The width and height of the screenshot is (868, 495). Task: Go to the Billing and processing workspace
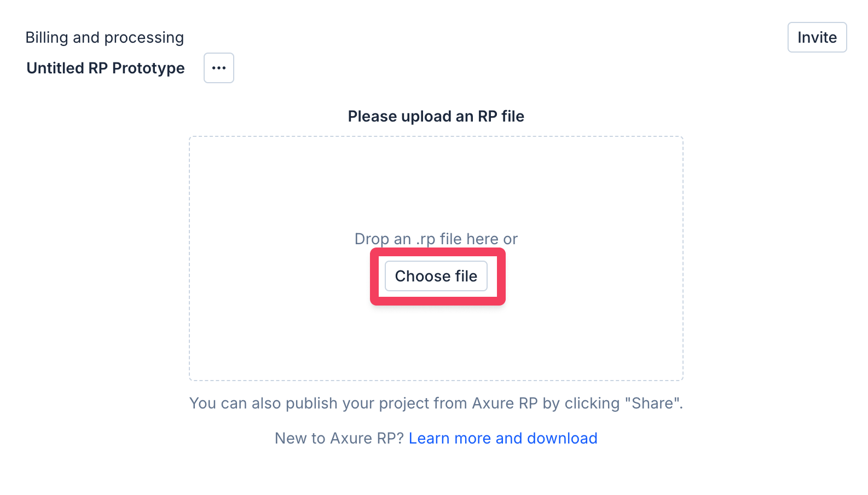pos(105,37)
